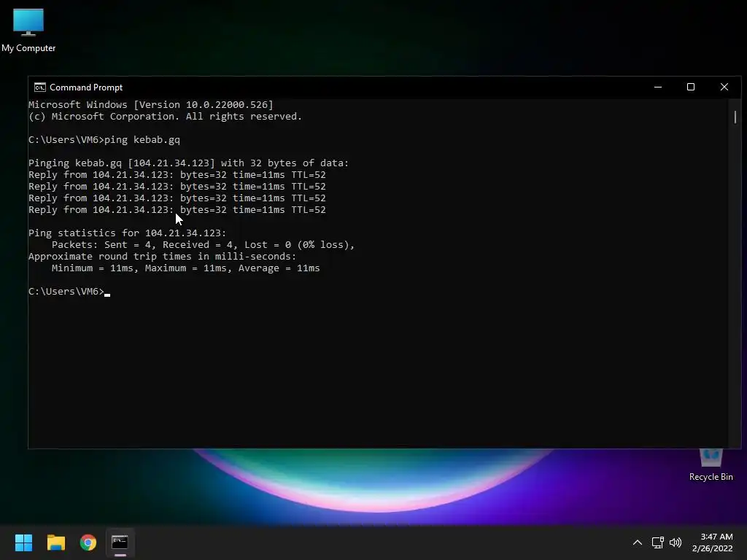
Task: Click the Command Prompt vertical scrollbar thumb
Action: pos(735,117)
